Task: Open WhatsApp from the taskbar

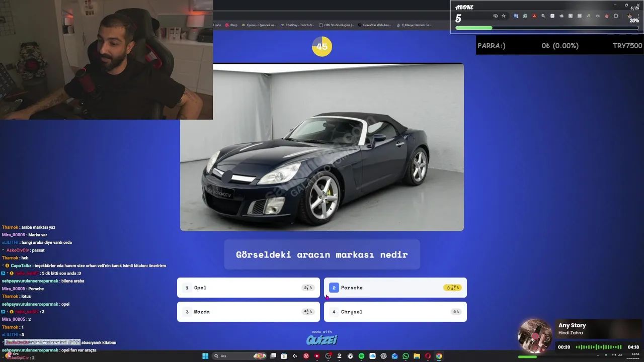Action: pyautogui.click(x=406, y=356)
